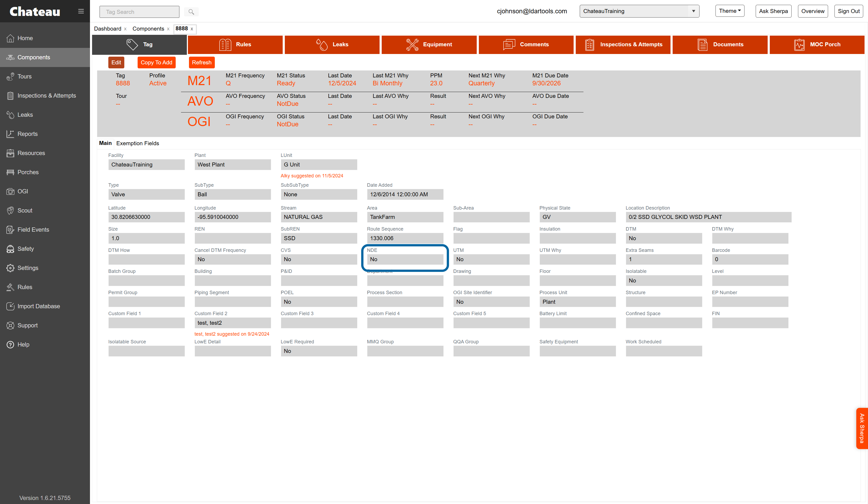Open the Theme dropdown

(x=730, y=11)
